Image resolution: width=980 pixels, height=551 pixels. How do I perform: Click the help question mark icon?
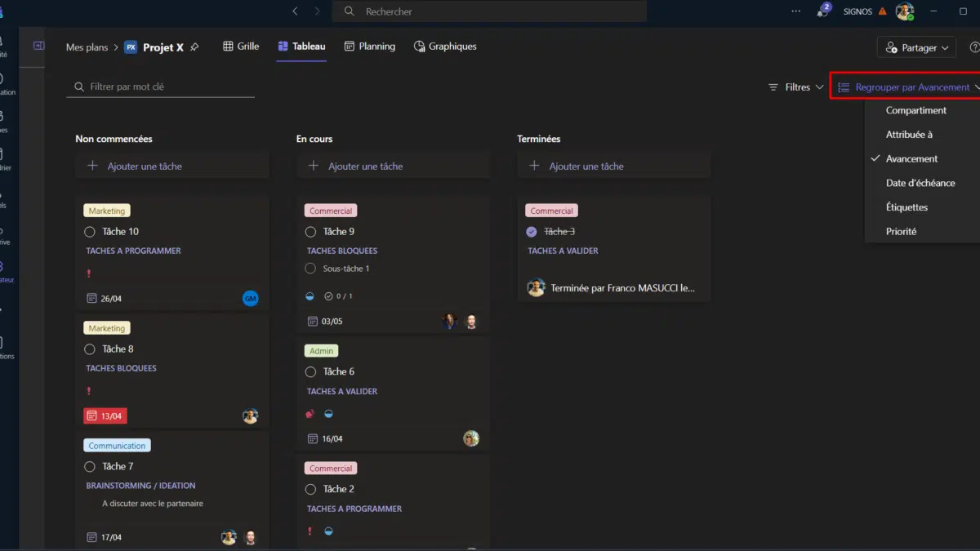(x=974, y=47)
